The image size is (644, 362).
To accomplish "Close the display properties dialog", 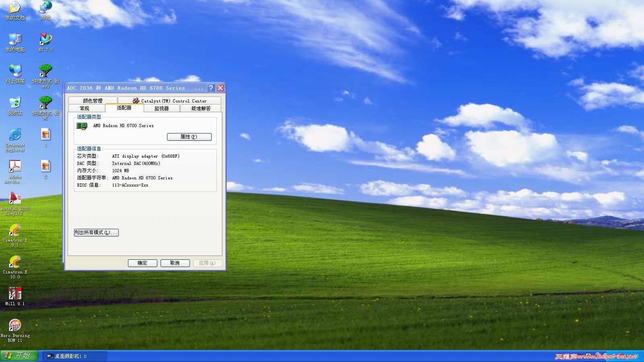I will point(220,88).
